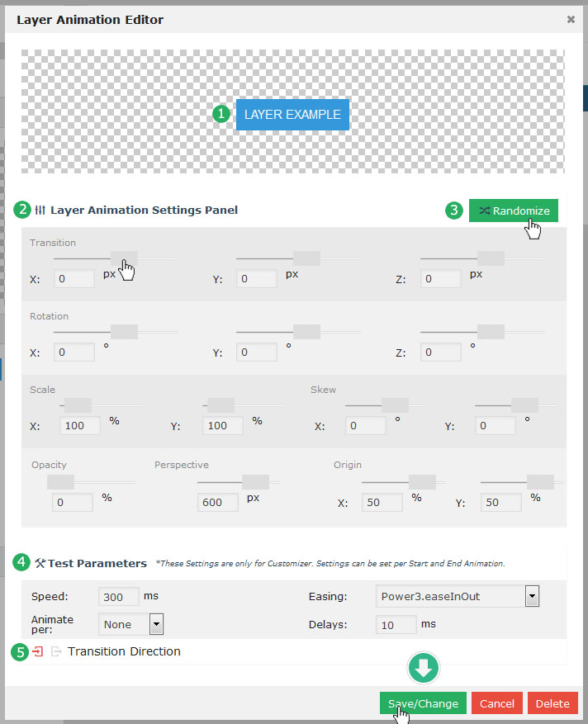Click the Scale X input field
588x724 pixels.
80,426
